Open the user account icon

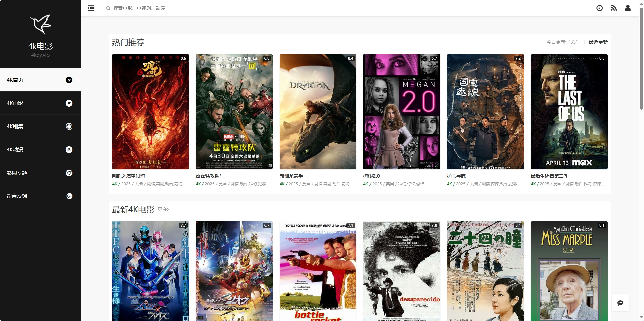point(628,8)
